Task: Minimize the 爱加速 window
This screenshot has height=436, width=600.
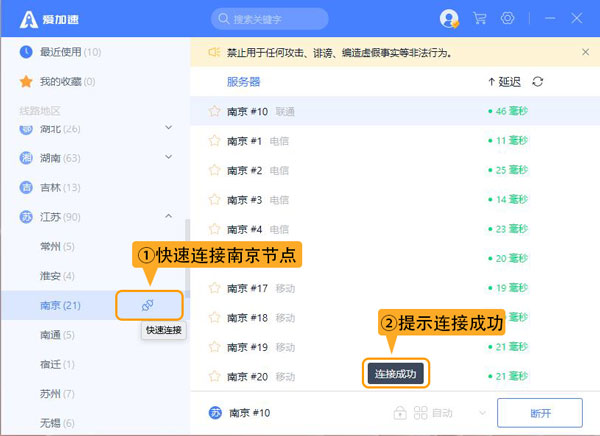Action: coord(550,18)
